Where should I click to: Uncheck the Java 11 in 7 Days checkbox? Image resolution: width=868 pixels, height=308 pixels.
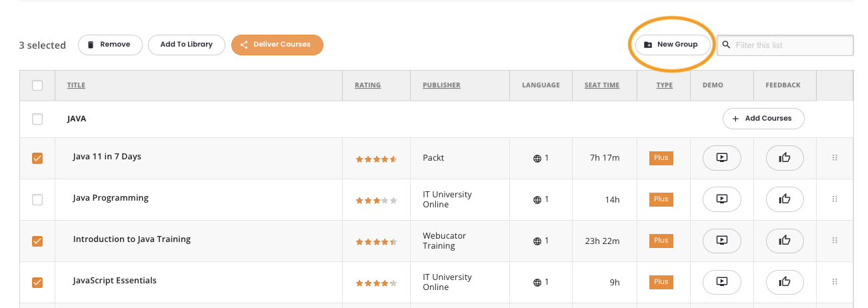click(37, 159)
